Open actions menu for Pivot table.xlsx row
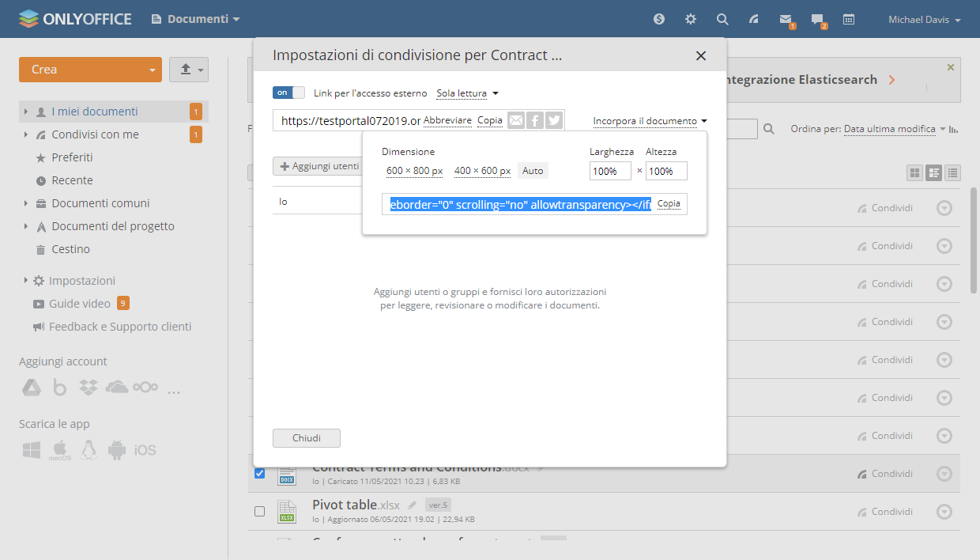The width and height of the screenshot is (980, 560). tap(944, 512)
